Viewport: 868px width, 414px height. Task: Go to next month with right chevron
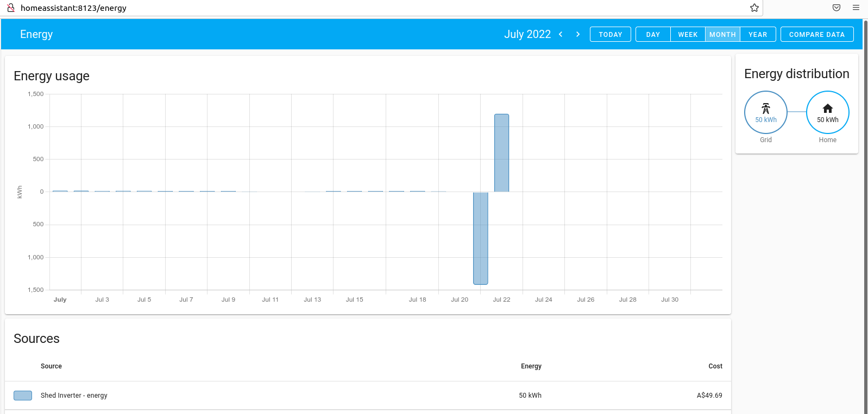coord(578,34)
